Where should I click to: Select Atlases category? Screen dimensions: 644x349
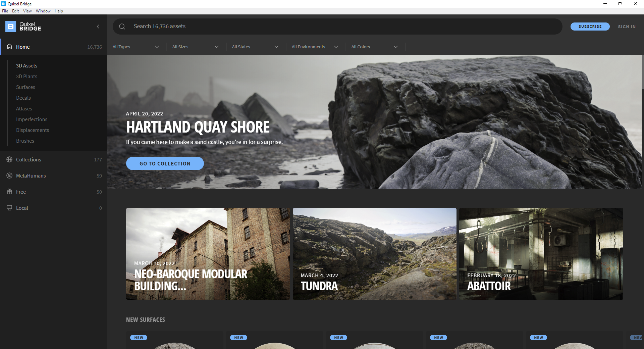pyautogui.click(x=24, y=108)
